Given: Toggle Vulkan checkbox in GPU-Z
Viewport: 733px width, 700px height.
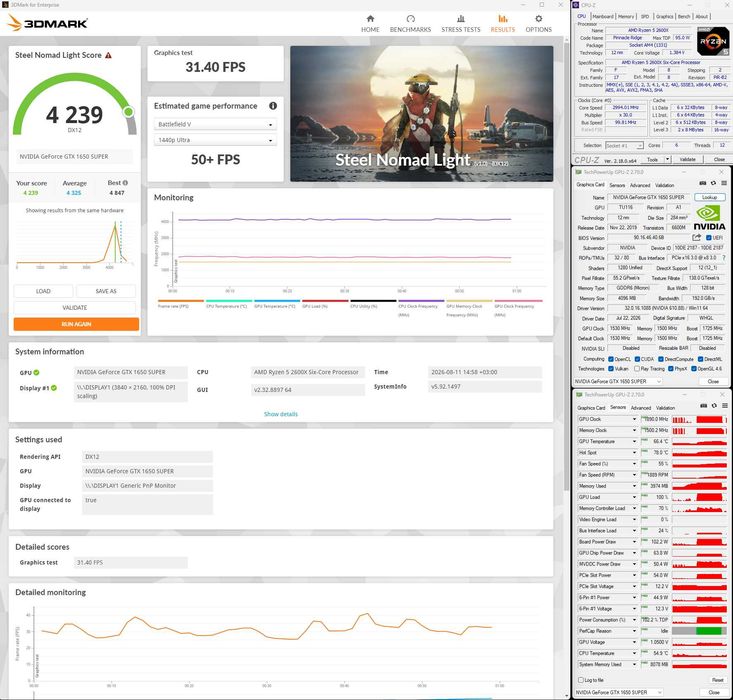Looking at the screenshot, I should 611,368.
